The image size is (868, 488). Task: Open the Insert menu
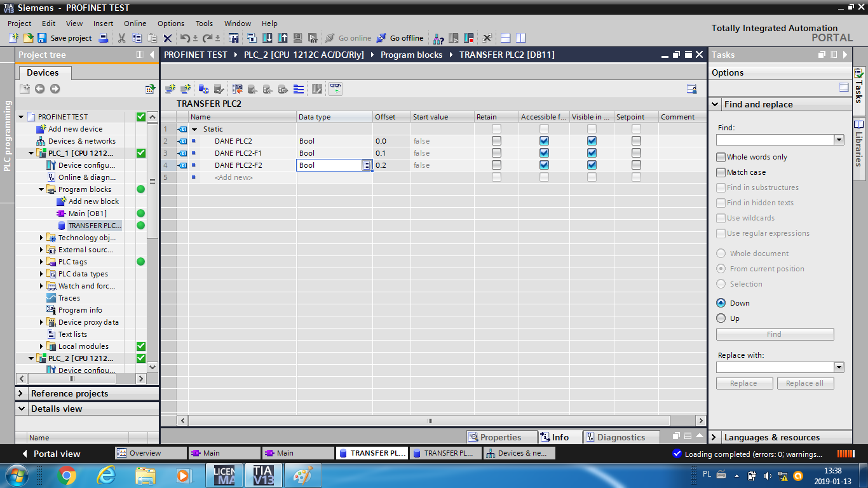103,24
